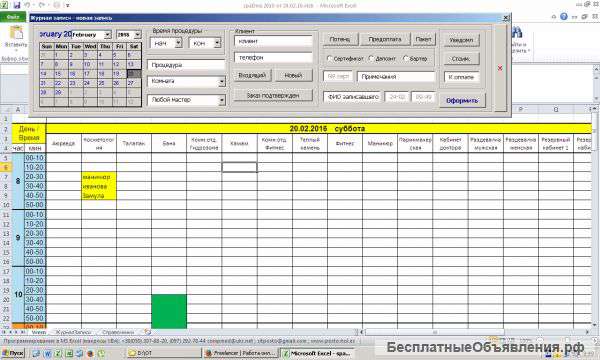The image size is (600, 360).
Task: Open the February month dropdown
Action: pyautogui.click(x=108, y=34)
